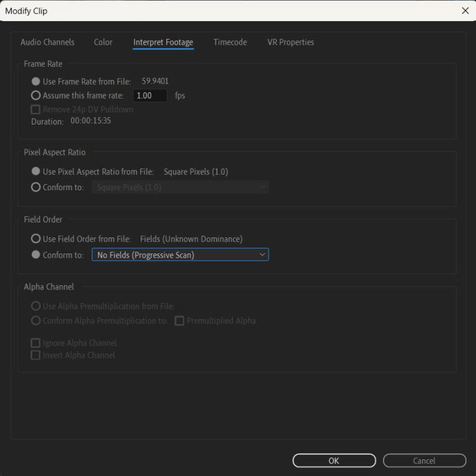Enable Remove 24p DV Pulldown checkbox
Viewport: 476px width, 476px height.
(36, 110)
